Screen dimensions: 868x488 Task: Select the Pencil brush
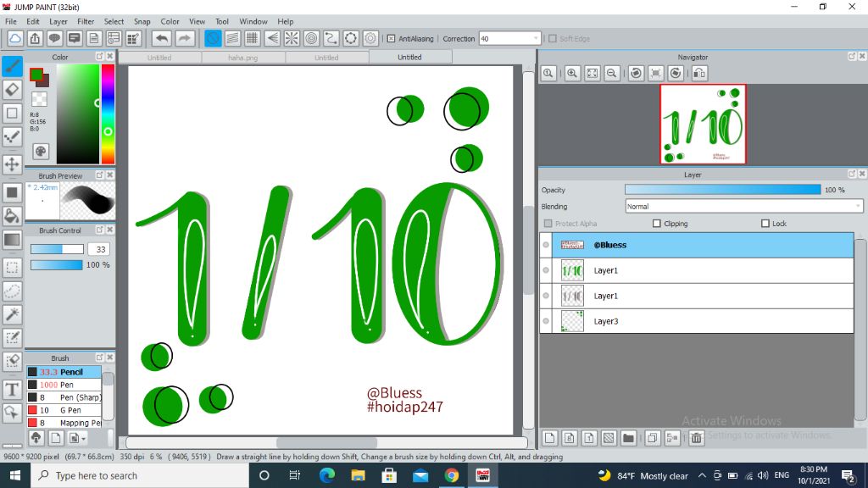[64, 372]
